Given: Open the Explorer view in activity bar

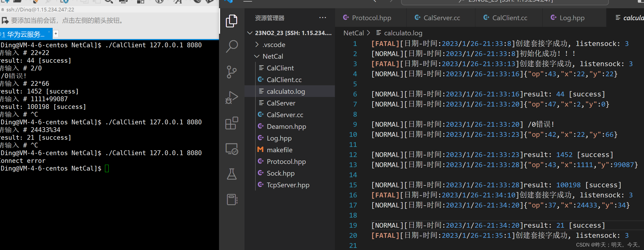Looking at the screenshot, I should click(x=231, y=21).
